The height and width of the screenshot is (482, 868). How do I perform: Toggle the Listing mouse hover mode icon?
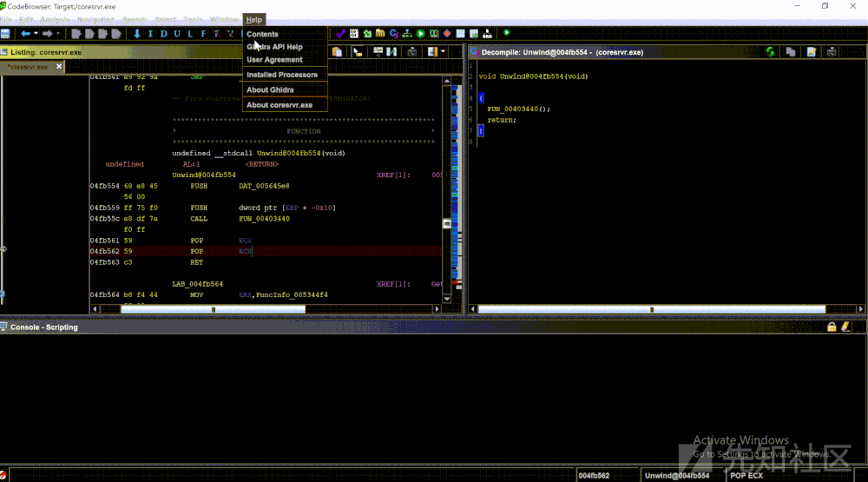358,52
